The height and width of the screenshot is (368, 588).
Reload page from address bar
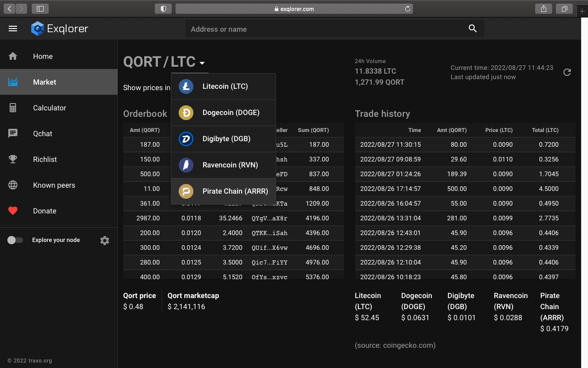[x=407, y=8]
